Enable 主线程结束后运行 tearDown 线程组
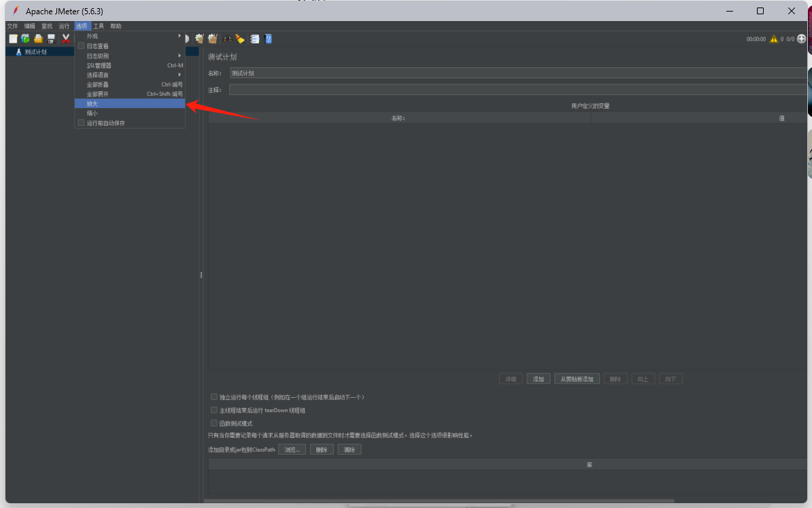This screenshot has height=508, width=812. 214,410
